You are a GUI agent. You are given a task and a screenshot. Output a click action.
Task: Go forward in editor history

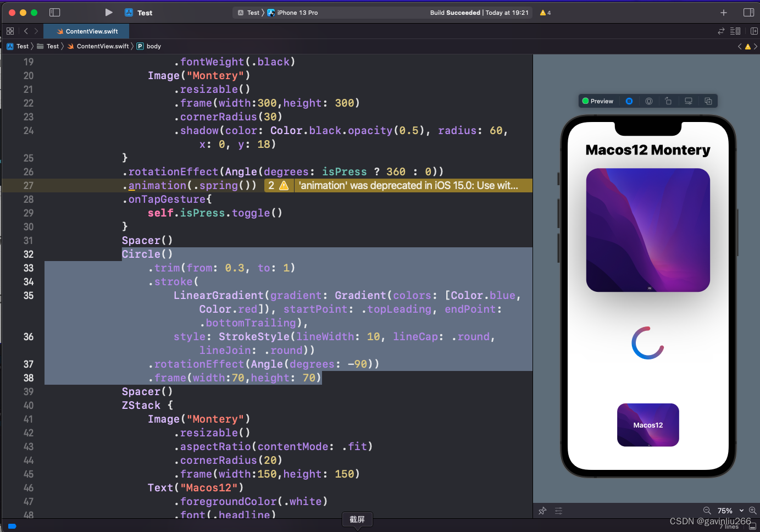[x=36, y=31]
